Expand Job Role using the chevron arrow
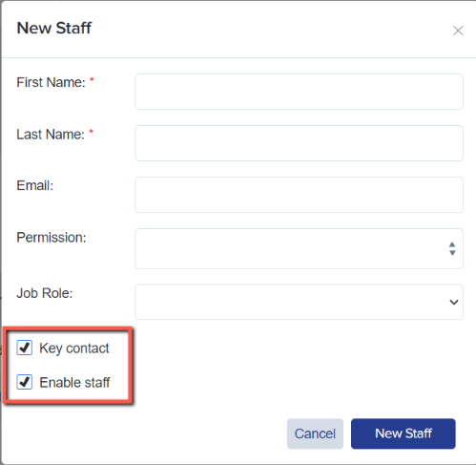Screen dimensions: 476x465 click(x=454, y=302)
